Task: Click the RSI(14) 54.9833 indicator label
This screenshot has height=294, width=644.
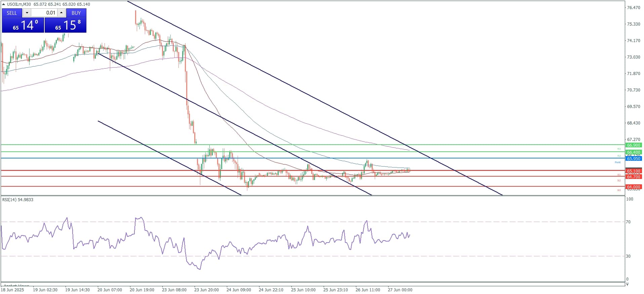Action: coord(18,200)
